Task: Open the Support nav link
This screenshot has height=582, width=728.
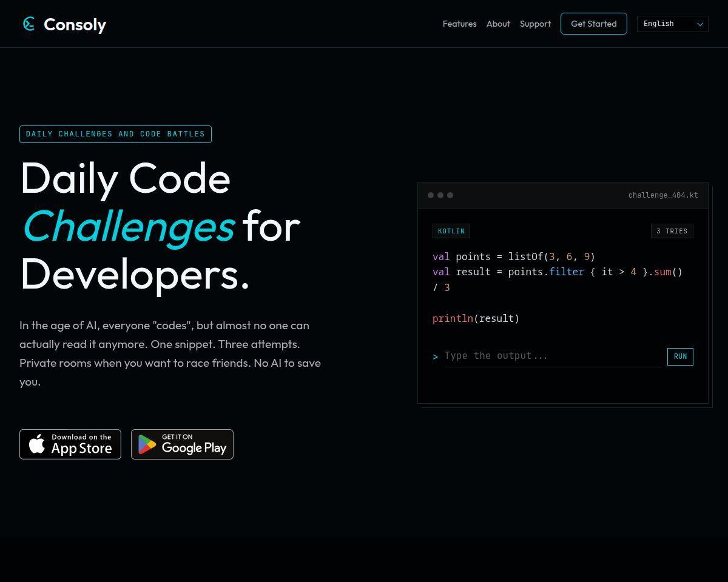Action: tap(535, 24)
